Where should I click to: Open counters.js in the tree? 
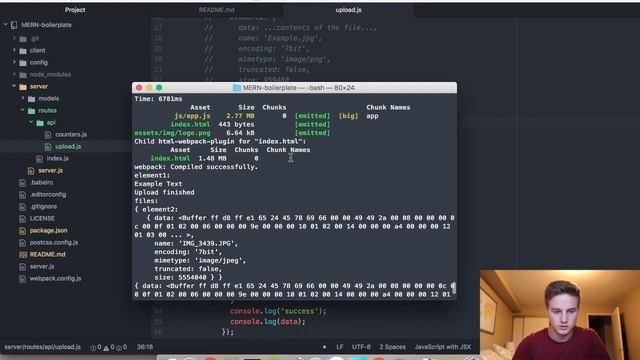71,134
